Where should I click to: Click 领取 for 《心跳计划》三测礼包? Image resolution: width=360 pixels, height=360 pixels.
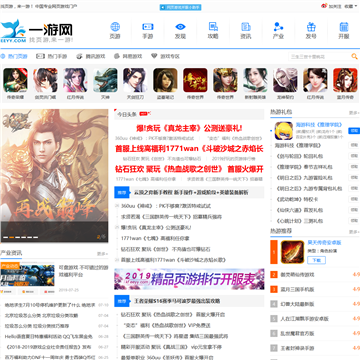tap(354, 221)
